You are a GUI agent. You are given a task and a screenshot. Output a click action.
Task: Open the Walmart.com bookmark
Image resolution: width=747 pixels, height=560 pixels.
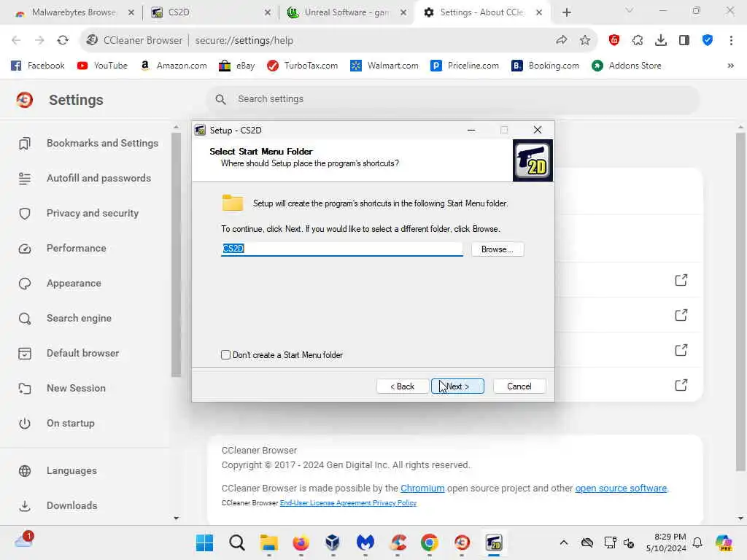pyautogui.click(x=384, y=66)
